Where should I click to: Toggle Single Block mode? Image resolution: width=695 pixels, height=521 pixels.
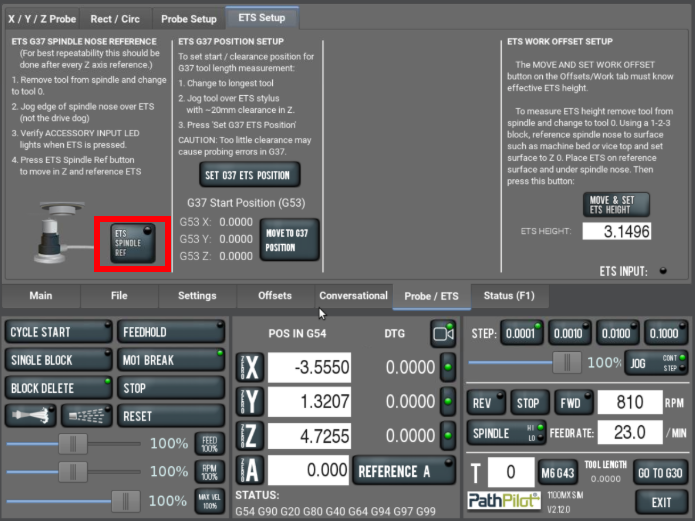click(x=58, y=360)
